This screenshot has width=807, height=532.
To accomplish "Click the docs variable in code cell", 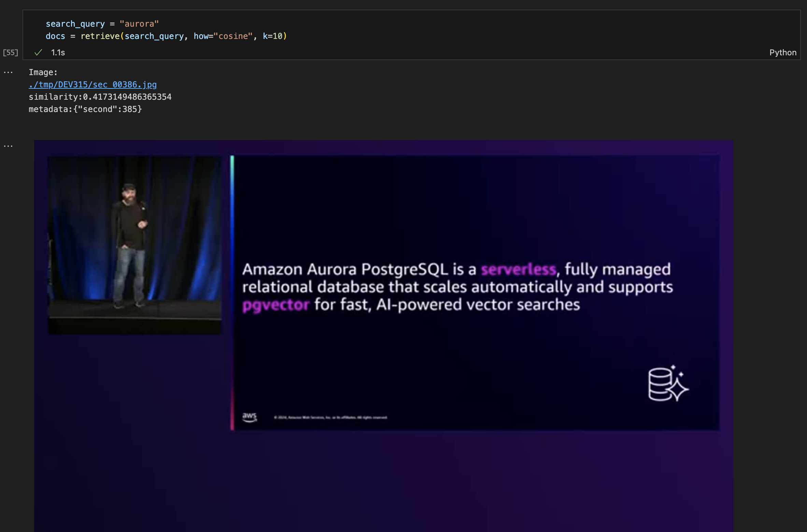I will (55, 36).
